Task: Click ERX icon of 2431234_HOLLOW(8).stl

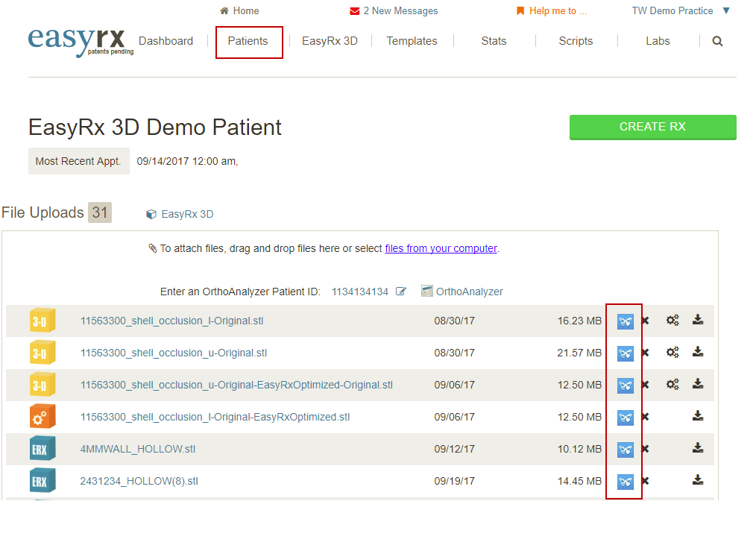Action: (x=42, y=480)
